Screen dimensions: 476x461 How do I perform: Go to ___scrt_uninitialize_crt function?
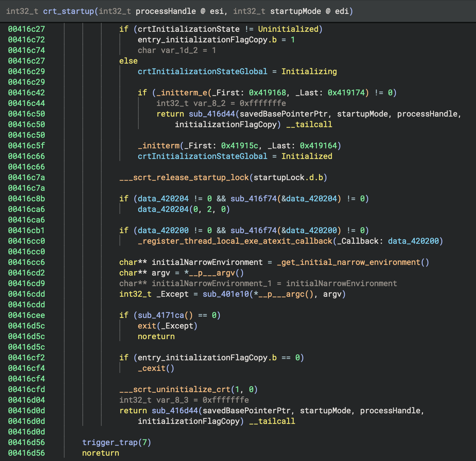tap(175, 389)
